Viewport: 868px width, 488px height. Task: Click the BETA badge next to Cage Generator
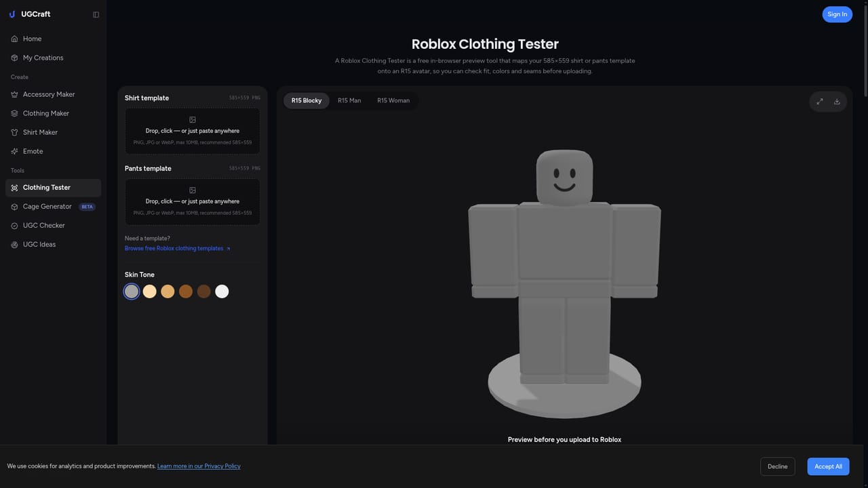pos(87,207)
